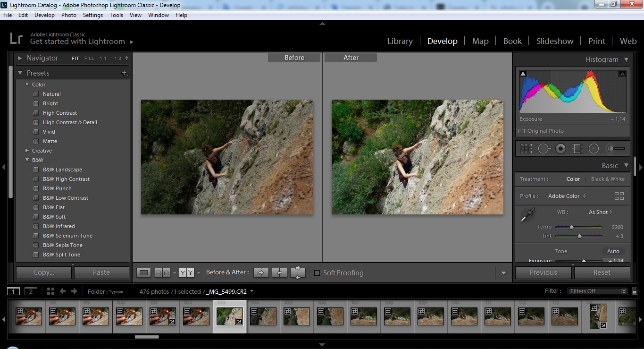Toggle highlight clipping indicator in histogram

pos(622,74)
